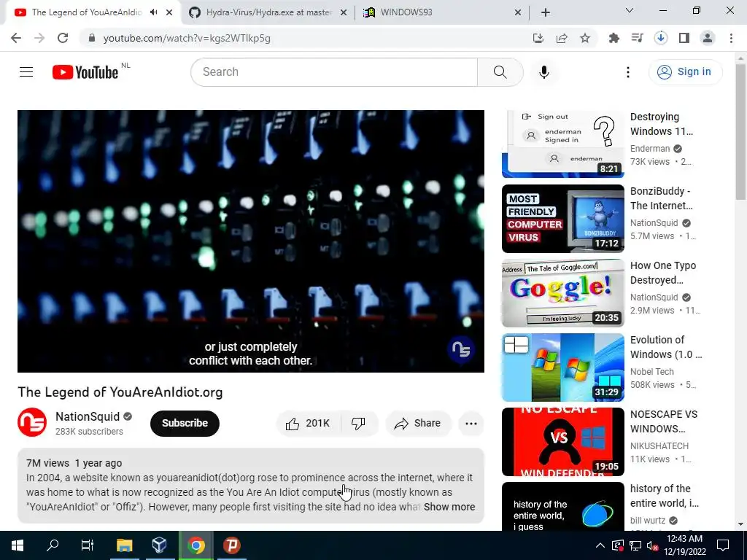Switch to WINDOWS93 tab
Screen dimensions: 747x560
(x=443, y=12)
